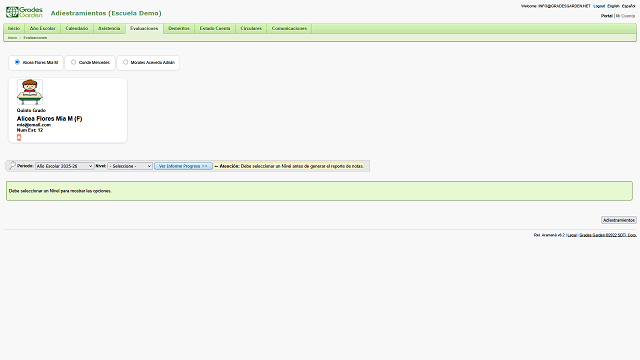Click the Grades Garden logo
This screenshot has height=360, width=640.
(x=24, y=12)
